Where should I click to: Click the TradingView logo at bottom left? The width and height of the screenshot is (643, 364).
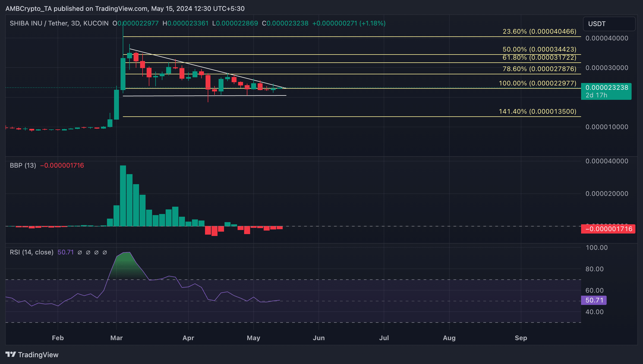(32, 355)
